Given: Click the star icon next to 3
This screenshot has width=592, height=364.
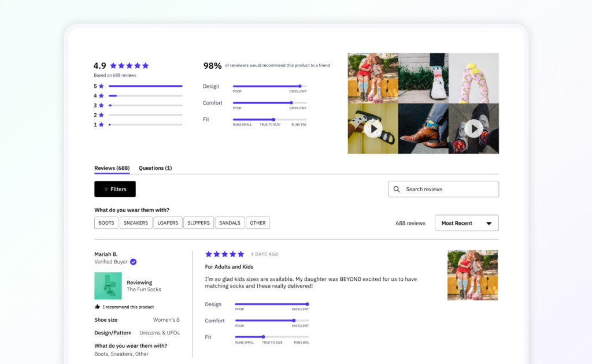Looking at the screenshot, I should (101, 105).
